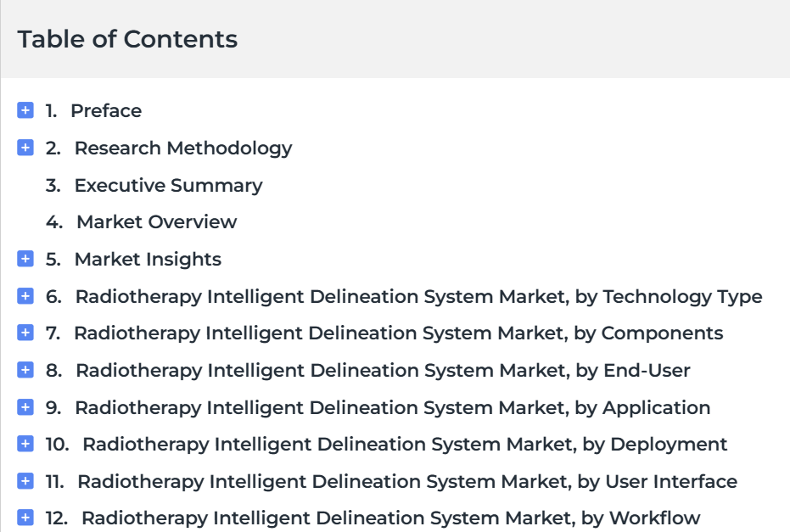Click plus icon next to by Application
This screenshot has width=790, height=532.
[25, 407]
